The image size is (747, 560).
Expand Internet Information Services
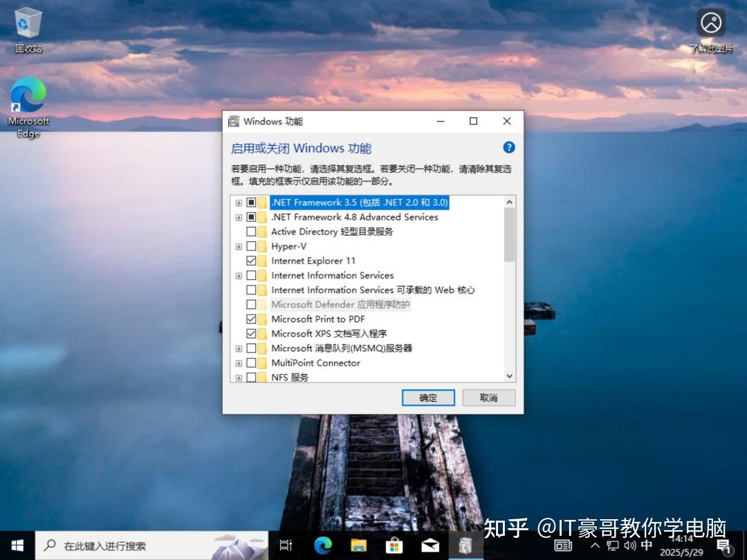coord(239,275)
